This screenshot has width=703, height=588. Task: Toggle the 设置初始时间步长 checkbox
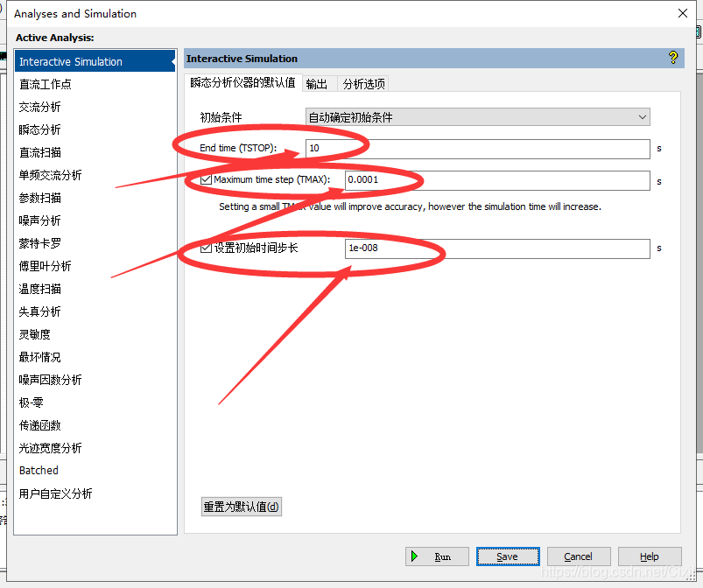pos(207,248)
